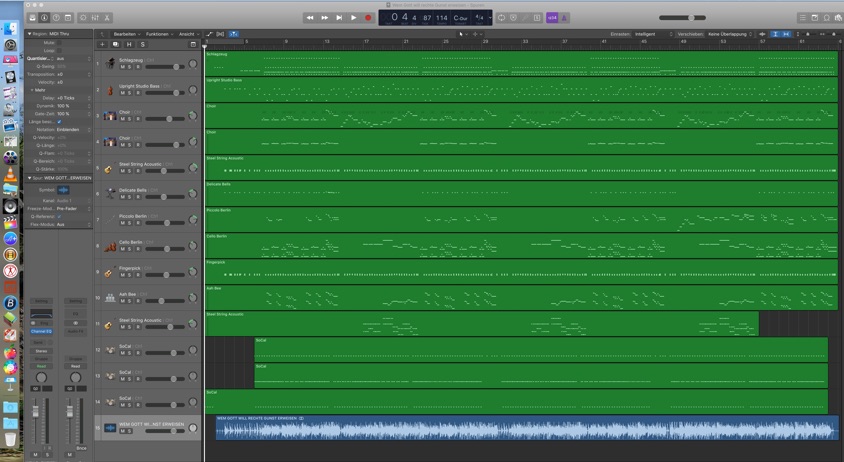This screenshot has width=844, height=462.
Task: Open the Editors scissors icon
Action: coord(107,18)
